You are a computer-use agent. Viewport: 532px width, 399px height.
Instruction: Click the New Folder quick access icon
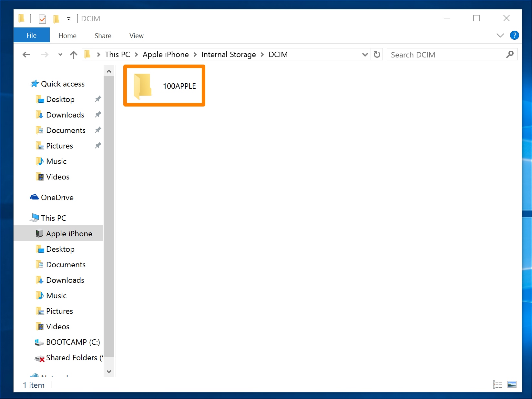pyautogui.click(x=56, y=19)
